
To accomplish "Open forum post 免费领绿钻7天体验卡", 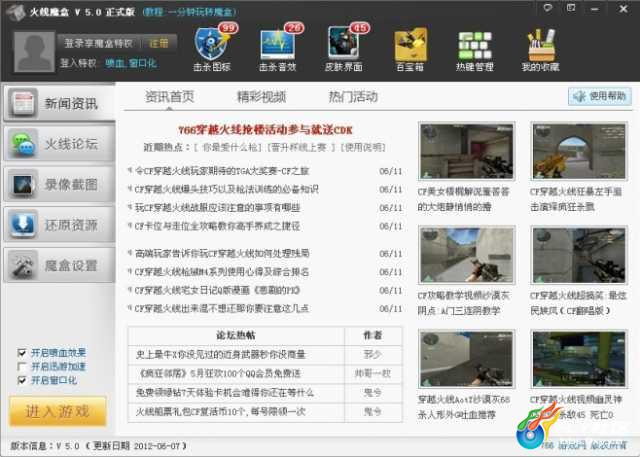I will point(225,393).
